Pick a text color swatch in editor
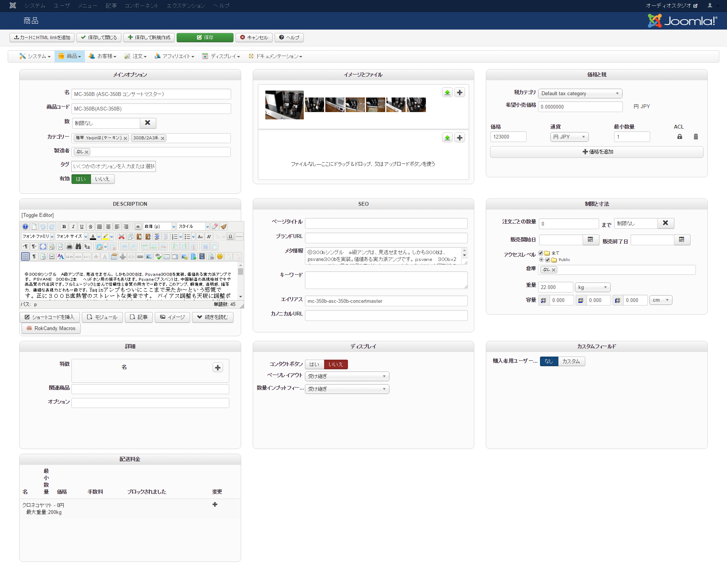This screenshot has width=727, height=588. [x=93, y=236]
